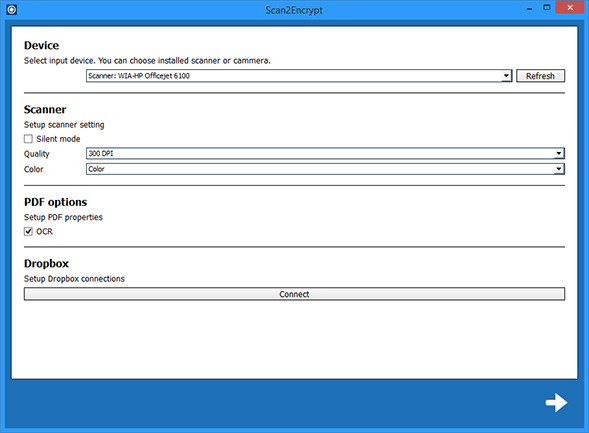This screenshot has height=433, width=589.
Task: Expand the Color mode dropdown arrow
Action: tap(559, 169)
